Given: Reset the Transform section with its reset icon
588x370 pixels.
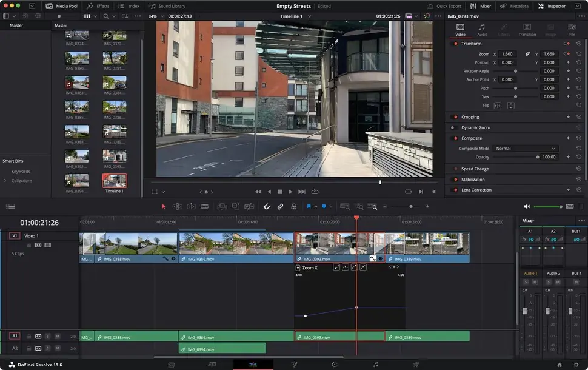Looking at the screenshot, I should pyautogui.click(x=578, y=44).
